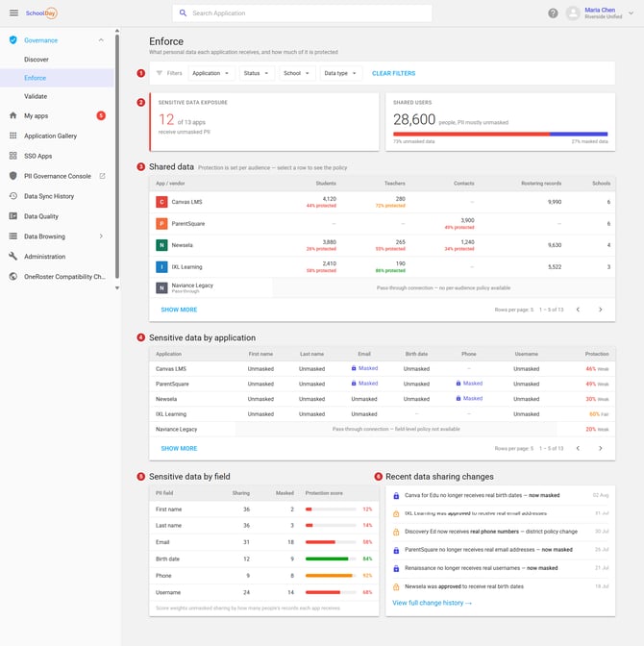The height and width of the screenshot is (646, 644).
Task: Click the filter funnel icon
Action: 159,73
